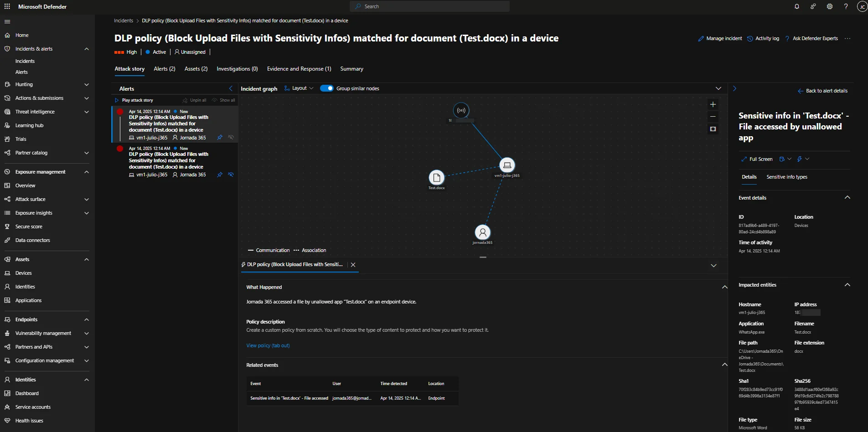This screenshot has height=432, width=868.
Task: Open link-to dropdown icon beside Full Screen
Action: [785, 159]
